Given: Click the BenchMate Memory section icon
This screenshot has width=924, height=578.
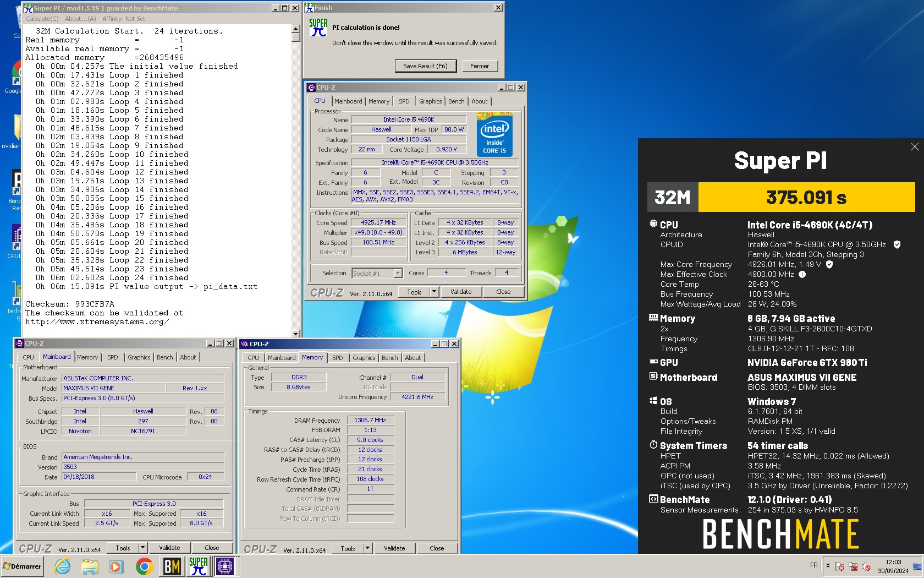Looking at the screenshot, I should (x=653, y=318).
